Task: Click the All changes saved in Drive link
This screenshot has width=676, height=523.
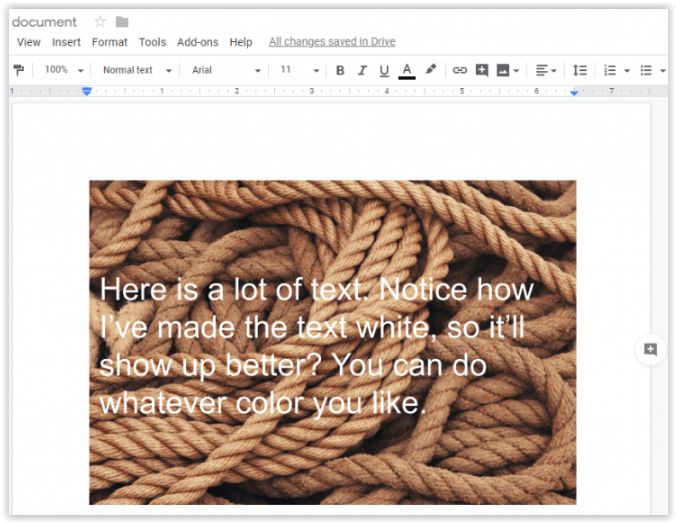Action: pyautogui.click(x=332, y=42)
